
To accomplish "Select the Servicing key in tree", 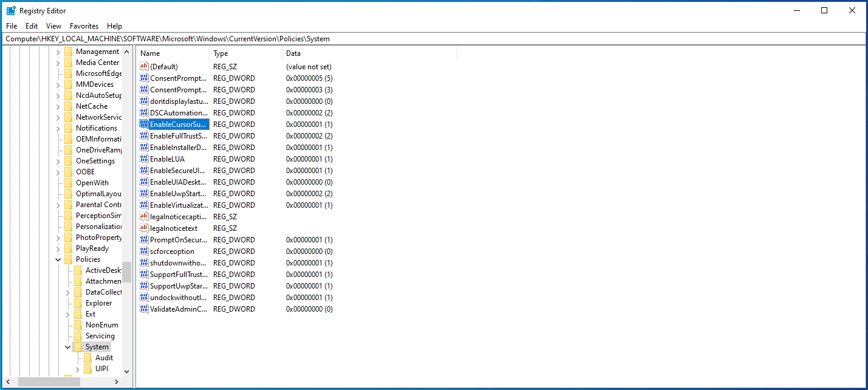I will click(100, 336).
